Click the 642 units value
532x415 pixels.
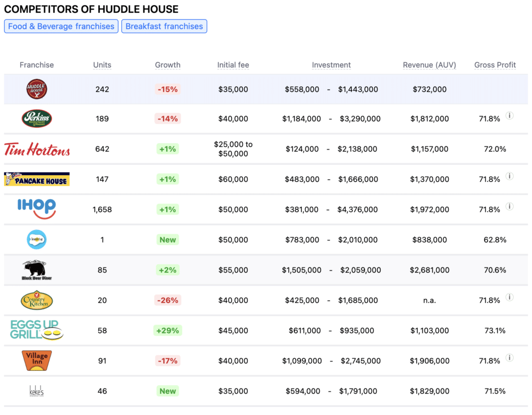pos(102,149)
